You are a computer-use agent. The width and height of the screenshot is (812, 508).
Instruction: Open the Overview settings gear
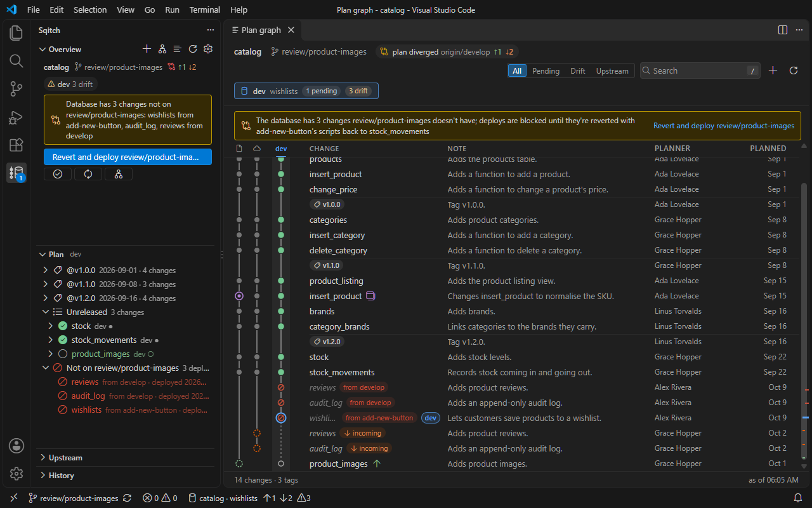(x=208, y=49)
